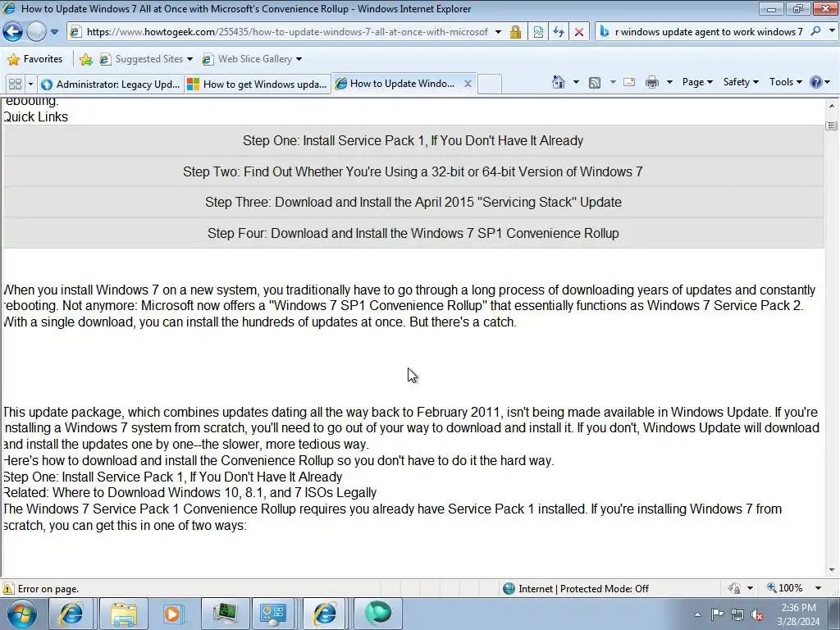Open the zoom level dropdown arrow

pos(818,588)
